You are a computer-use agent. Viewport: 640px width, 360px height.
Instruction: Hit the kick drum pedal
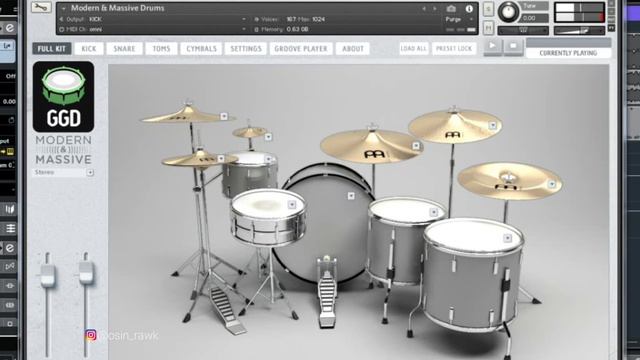(x=327, y=291)
